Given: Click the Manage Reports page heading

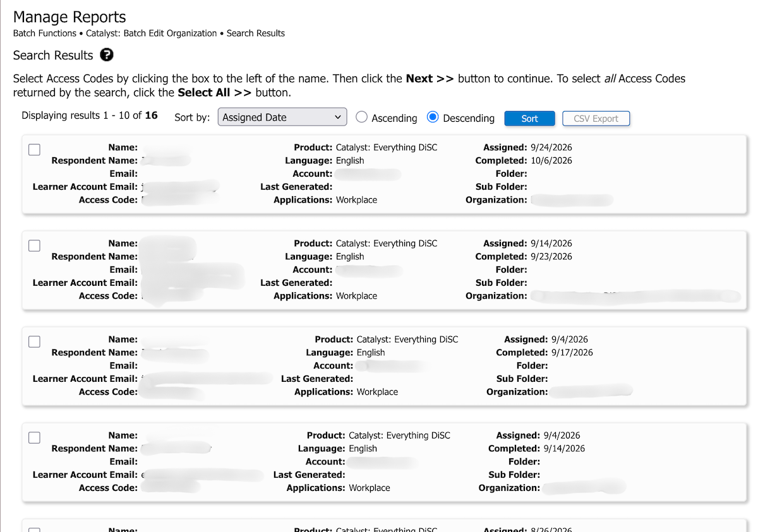Looking at the screenshot, I should (69, 17).
